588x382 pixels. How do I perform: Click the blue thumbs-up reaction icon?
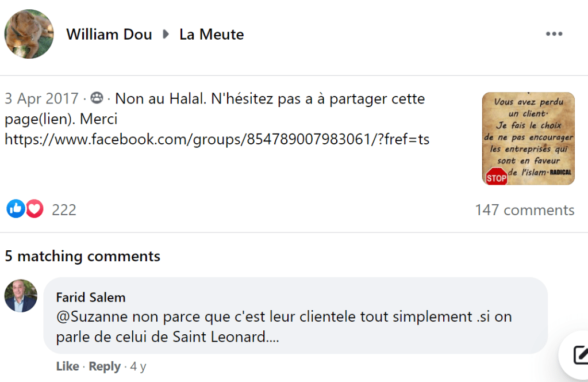point(16,209)
